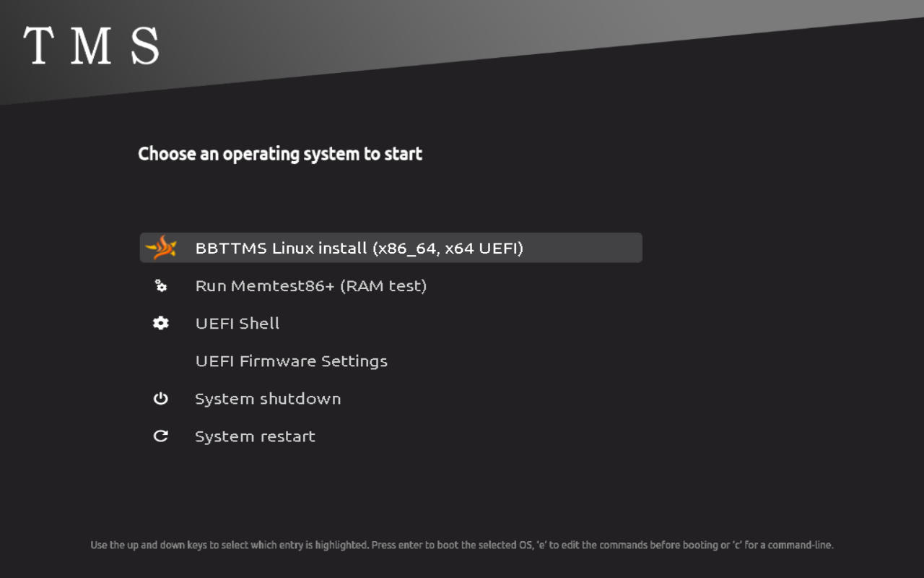Click the keyboard help text at the bottom
Screen dimensions: 924x578
tap(462, 545)
